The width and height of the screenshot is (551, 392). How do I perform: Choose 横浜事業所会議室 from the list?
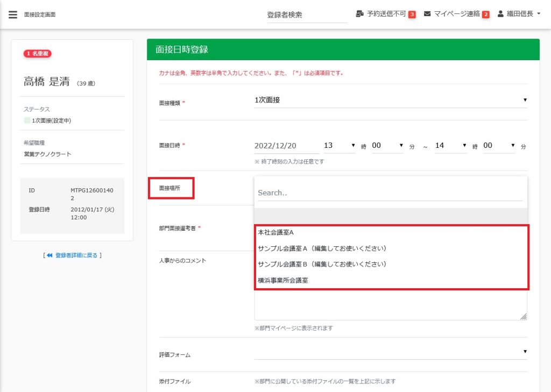(x=283, y=281)
